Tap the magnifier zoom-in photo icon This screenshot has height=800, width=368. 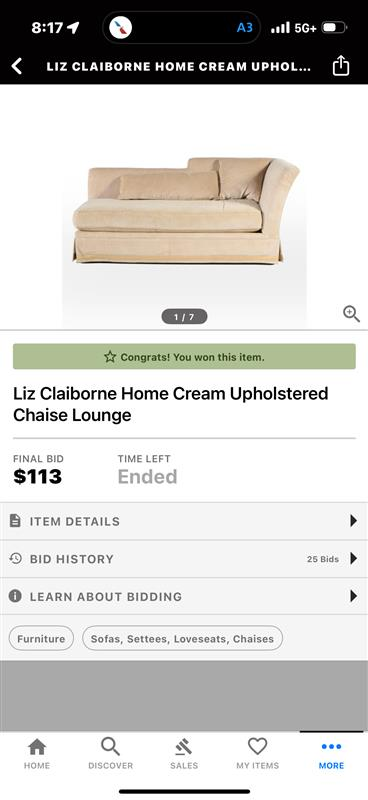coord(351,314)
